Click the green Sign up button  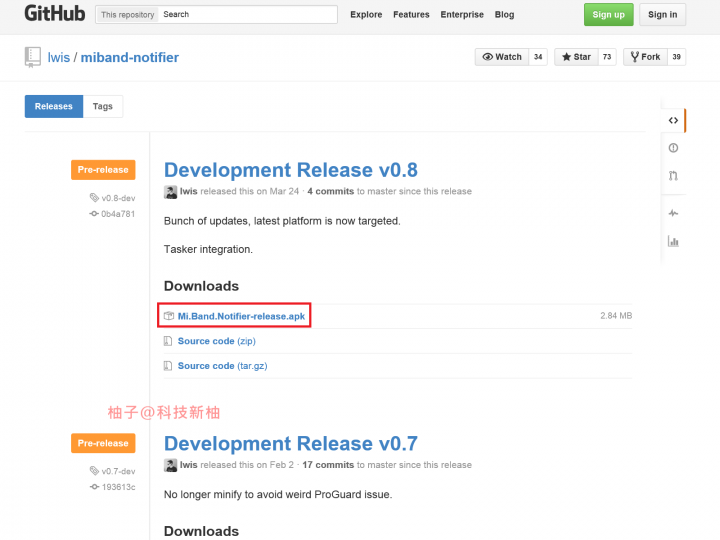pyautogui.click(x=608, y=15)
